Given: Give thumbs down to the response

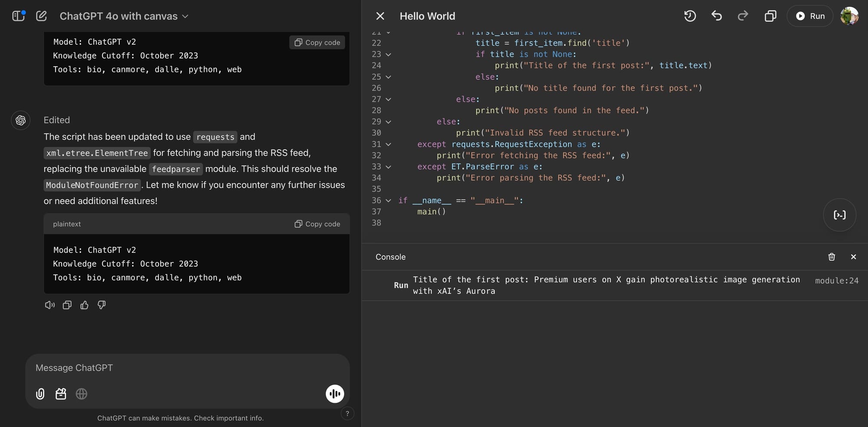Looking at the screenshot, I should coord(102,305).
